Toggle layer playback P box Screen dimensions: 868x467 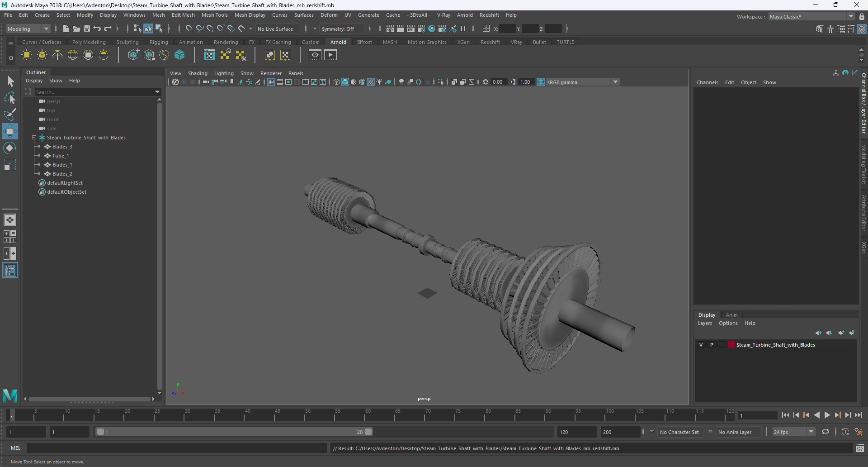[x=712, y=345]
